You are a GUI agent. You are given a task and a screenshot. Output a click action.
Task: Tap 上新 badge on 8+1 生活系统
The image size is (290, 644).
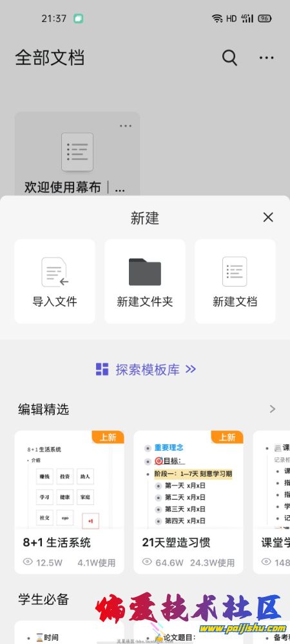point(108,437)
